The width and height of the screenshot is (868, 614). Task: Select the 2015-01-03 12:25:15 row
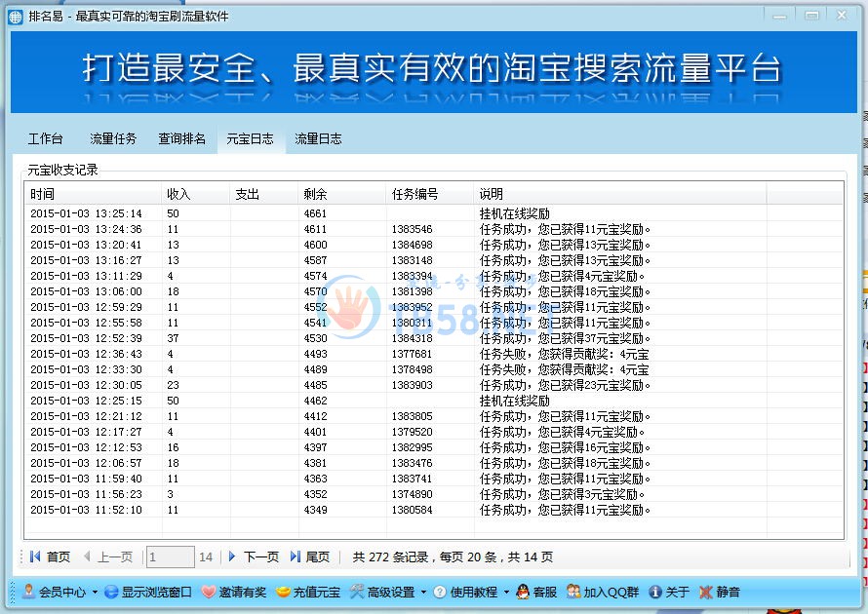coord(435,401)
